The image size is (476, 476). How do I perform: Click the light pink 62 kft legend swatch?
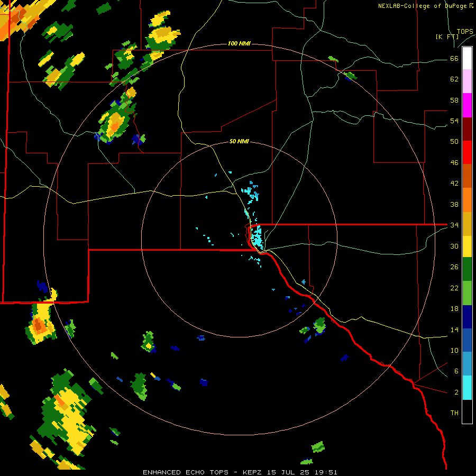(x=467, y=81)
